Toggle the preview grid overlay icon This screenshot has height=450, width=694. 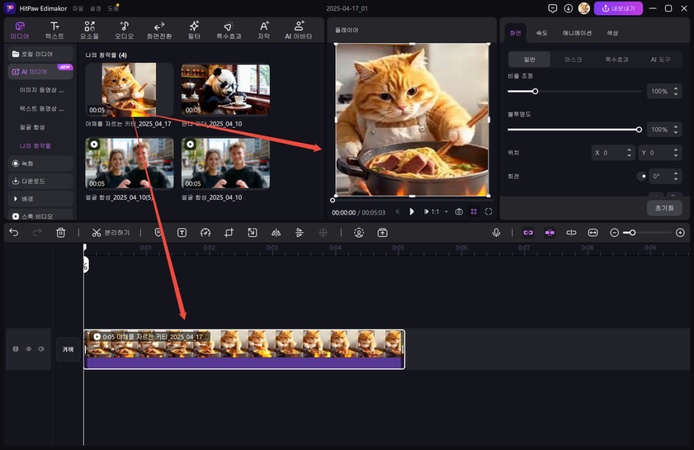474,212
